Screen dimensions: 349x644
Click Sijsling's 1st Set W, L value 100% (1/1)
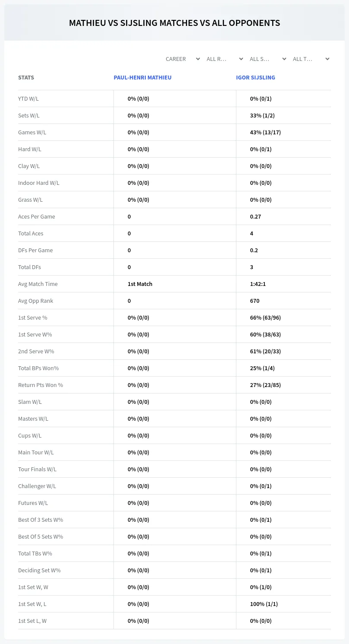264,604
